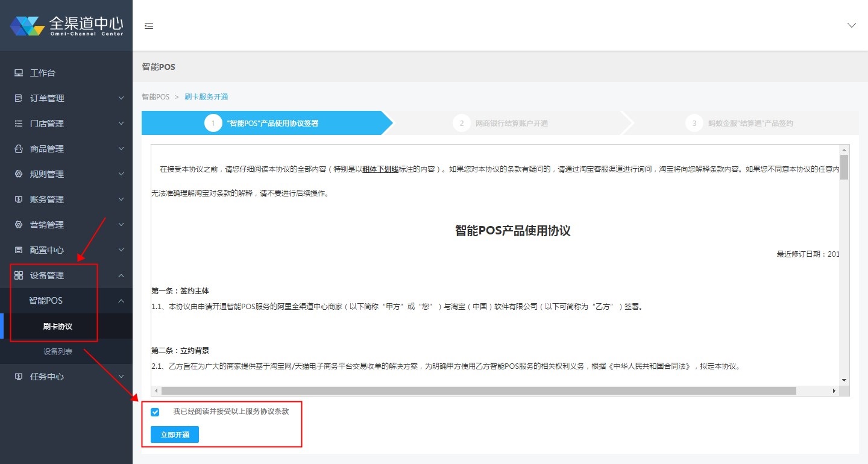Click the horizontal scrollbar right arrow
The height and width of the screenshot is (464, 868).
click(x=835, y=390)
